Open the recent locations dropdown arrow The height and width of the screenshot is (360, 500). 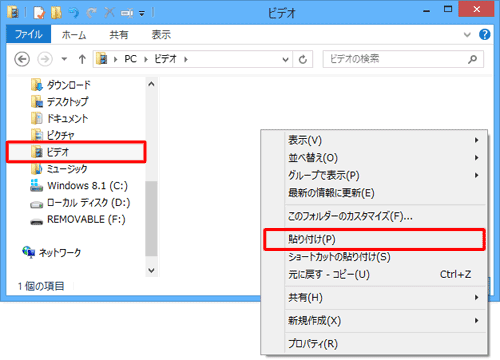[x=64, y=59]
